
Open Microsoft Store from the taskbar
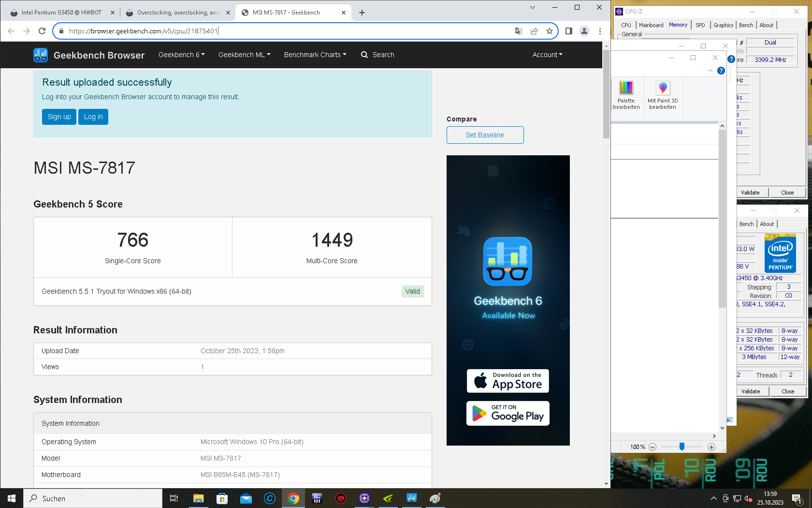coord(222,498)
